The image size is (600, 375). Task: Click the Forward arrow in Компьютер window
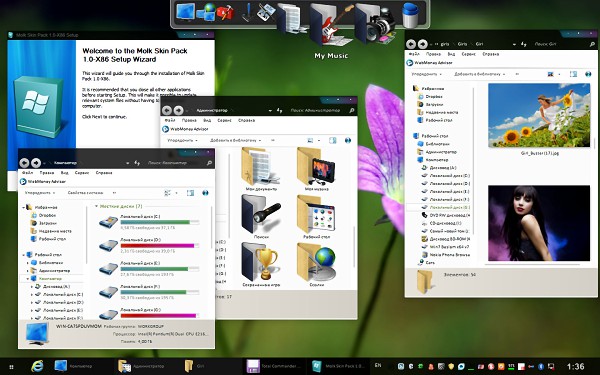(36, 163)
